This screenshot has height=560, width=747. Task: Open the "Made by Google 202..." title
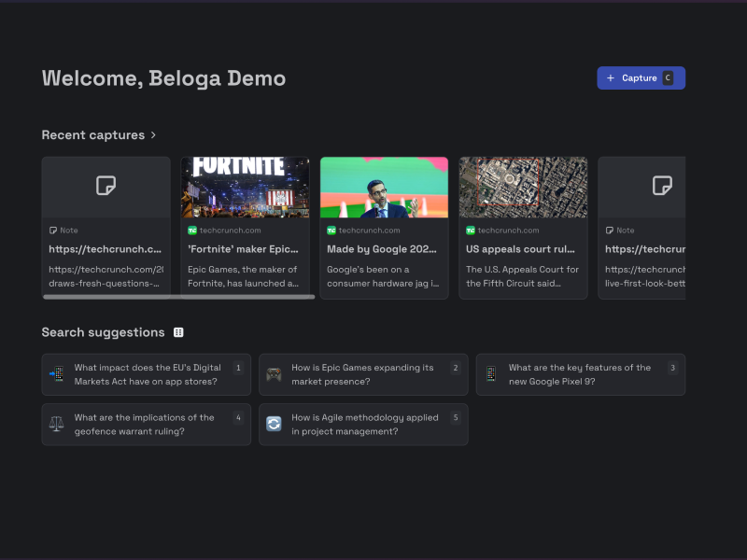[382, 249]
